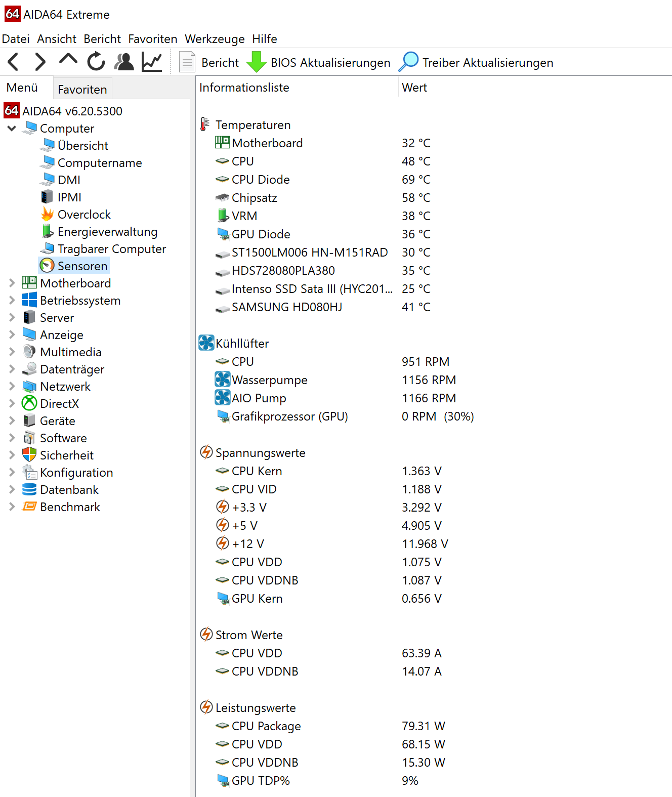Click the Tragbarer Computer laptop icon

click(48, 248)
